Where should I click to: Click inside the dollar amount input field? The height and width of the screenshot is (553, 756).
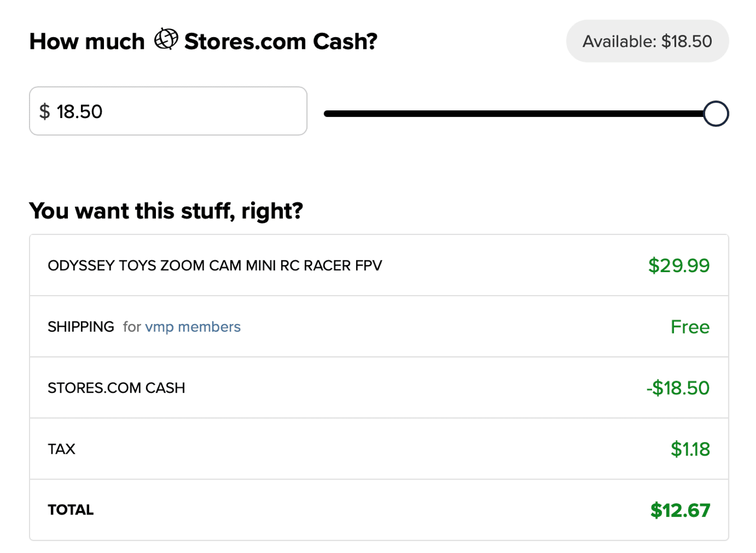168,111
